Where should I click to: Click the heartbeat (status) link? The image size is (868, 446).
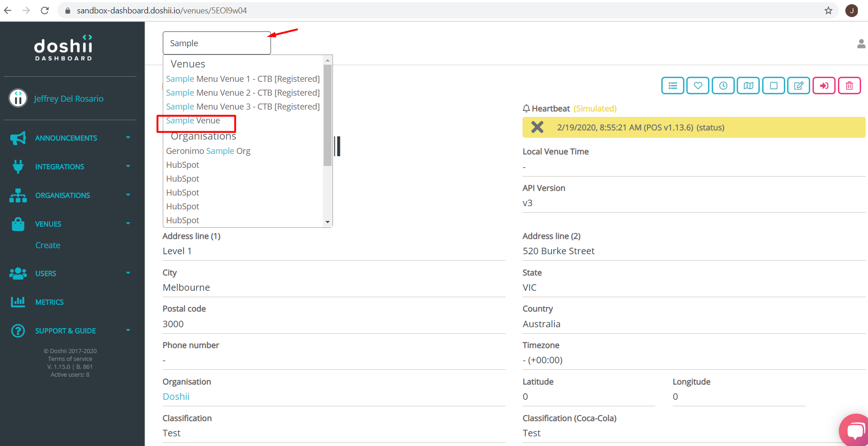point(710,128)
